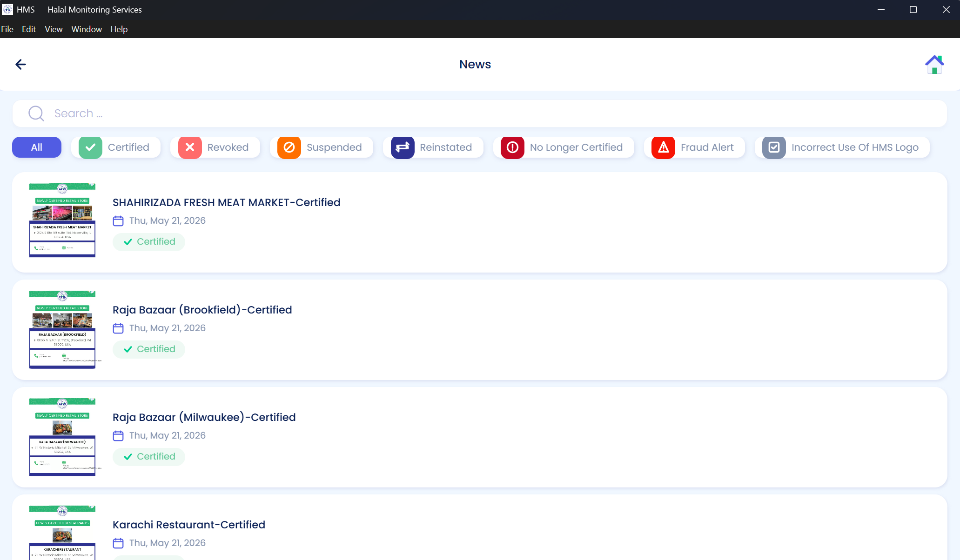The height and width of the screenshot is (560, 960).
Task: Click calendar icon on Raja Bazaar (Brookfield) card
Action: pyautogui.click(x=118, y=328)
